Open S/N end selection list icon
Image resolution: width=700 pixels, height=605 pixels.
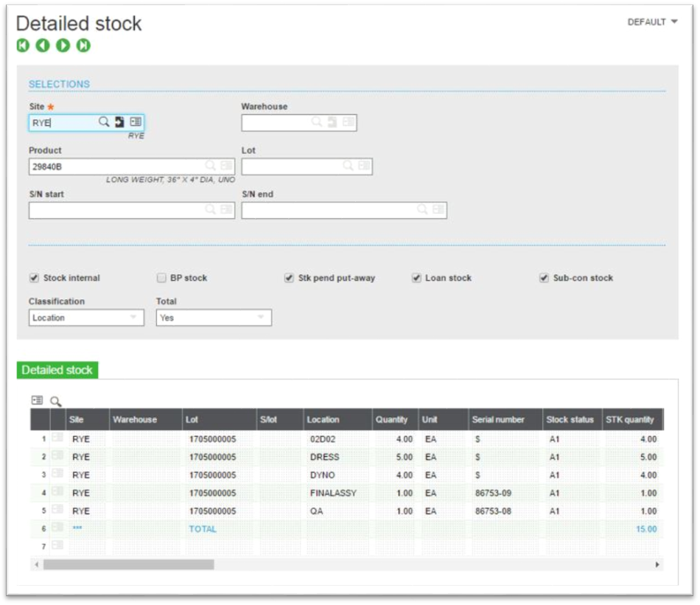439,209
